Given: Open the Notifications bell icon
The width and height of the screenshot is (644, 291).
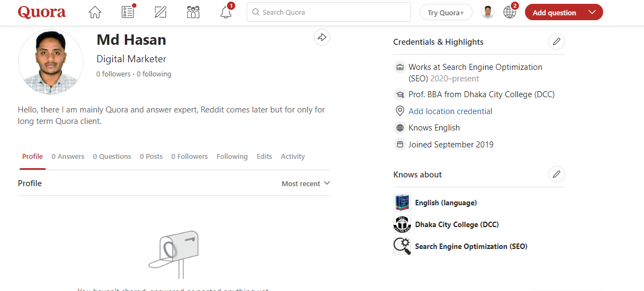Looking at the screenshot, I should tap(226, 13).
